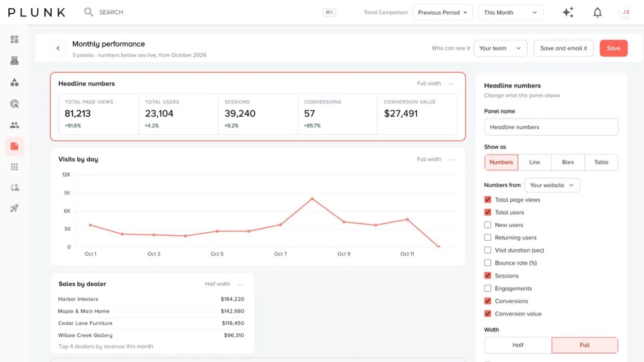This screenshot has height=362, width=644.
Task: Go back using the arrow beside Monthly performance
Action: pos(58,48)
